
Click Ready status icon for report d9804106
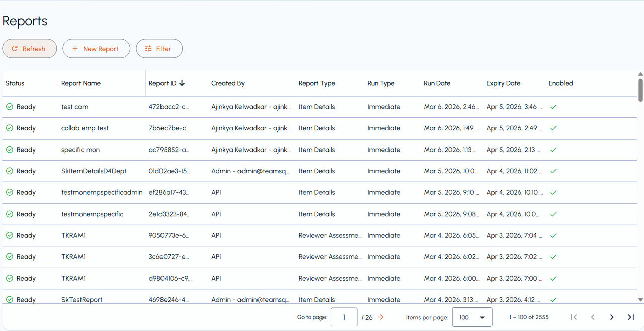click(x=10, y=278)
